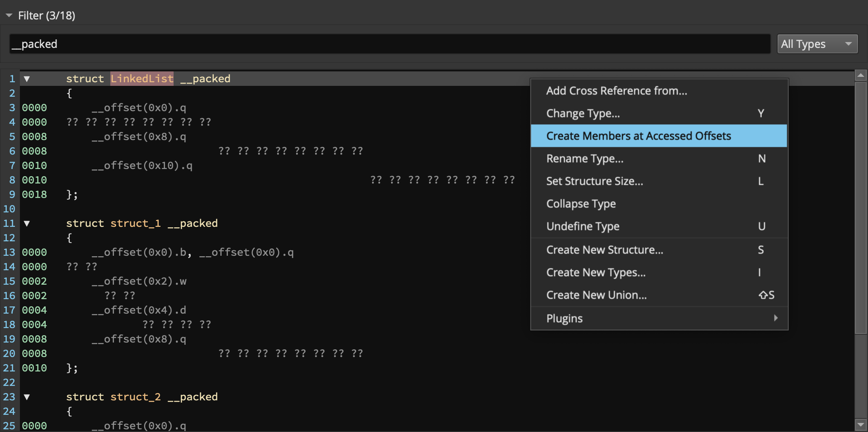Click the scrollbar up arrow
Image resolution: width=868 pixels, height=432 pixels.
[x=861, y=75]
